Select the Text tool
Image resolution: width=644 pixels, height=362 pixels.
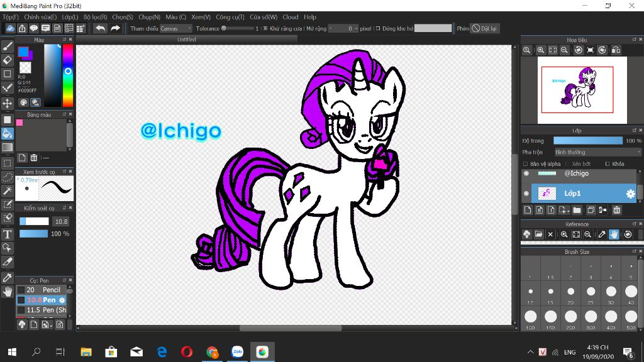[x=8, y=234]
